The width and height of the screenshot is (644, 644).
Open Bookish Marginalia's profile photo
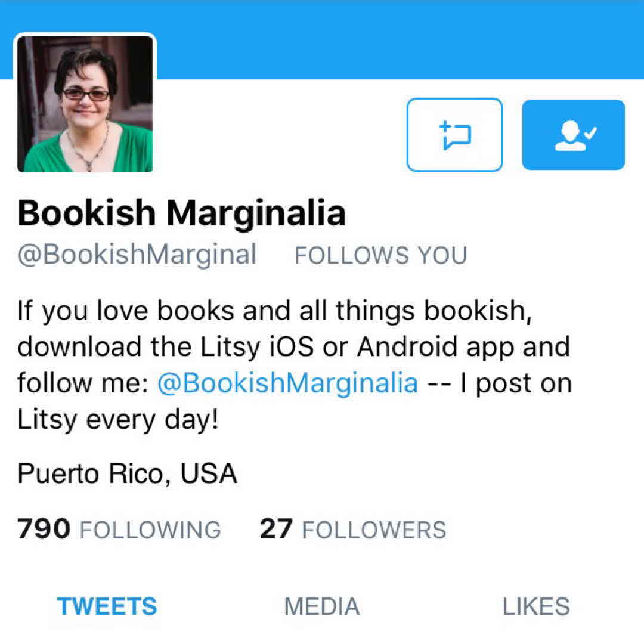pyautogui.click(x=85, y=104)
